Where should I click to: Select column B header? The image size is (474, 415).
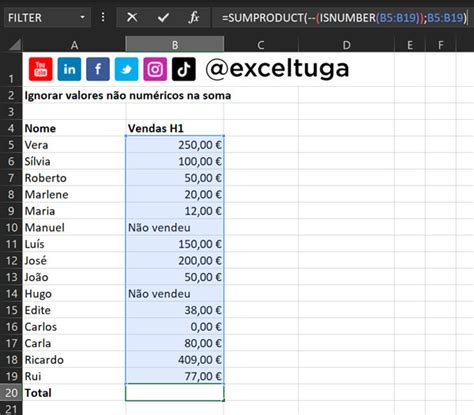pyautogui.click(x=175, y=44)
